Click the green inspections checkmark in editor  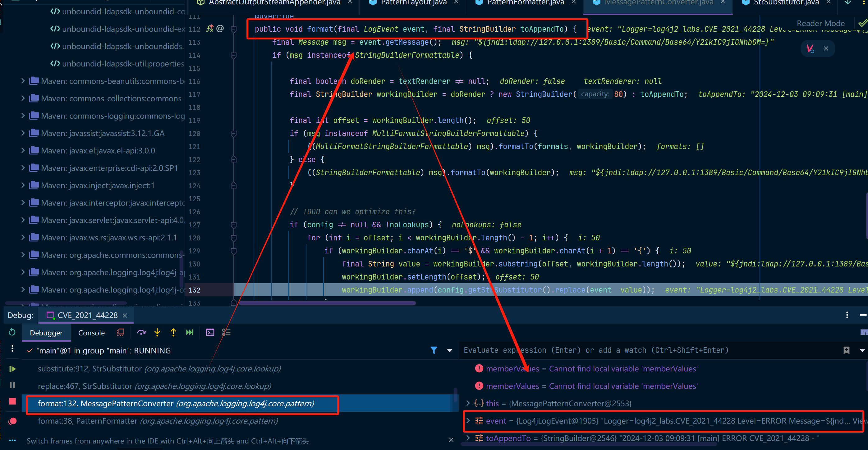863,23
